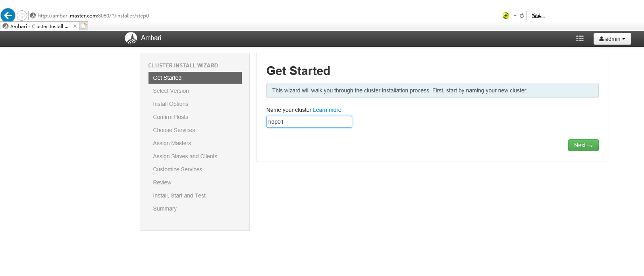644x276 pixels.
Task: Open a new browser tab
Action: pos(84,26)
